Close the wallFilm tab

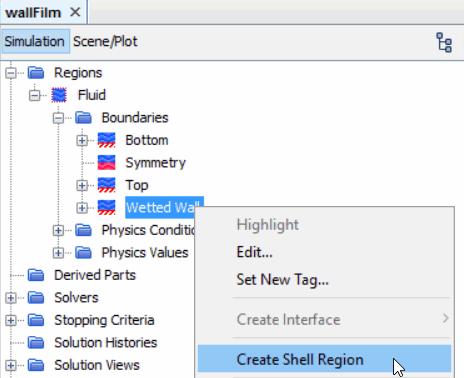75,12
